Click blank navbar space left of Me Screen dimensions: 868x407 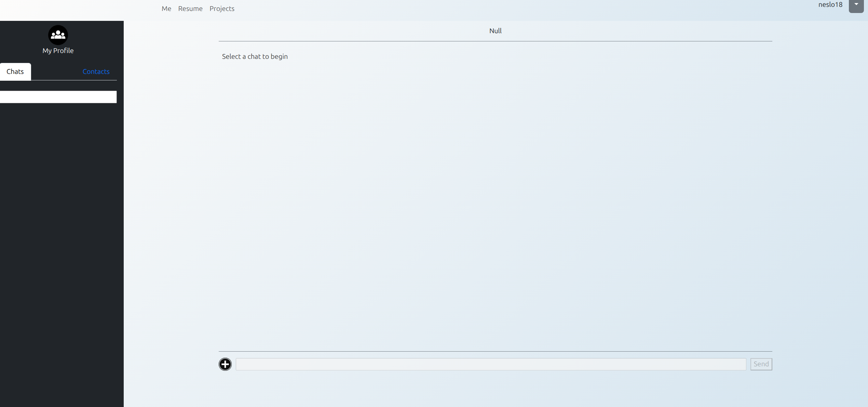(79, 10)
